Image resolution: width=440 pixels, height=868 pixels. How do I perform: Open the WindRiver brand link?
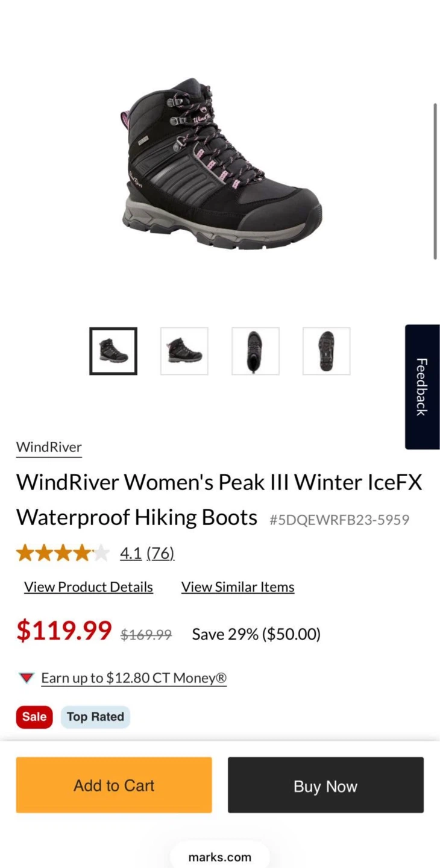[x=49, y=447]
